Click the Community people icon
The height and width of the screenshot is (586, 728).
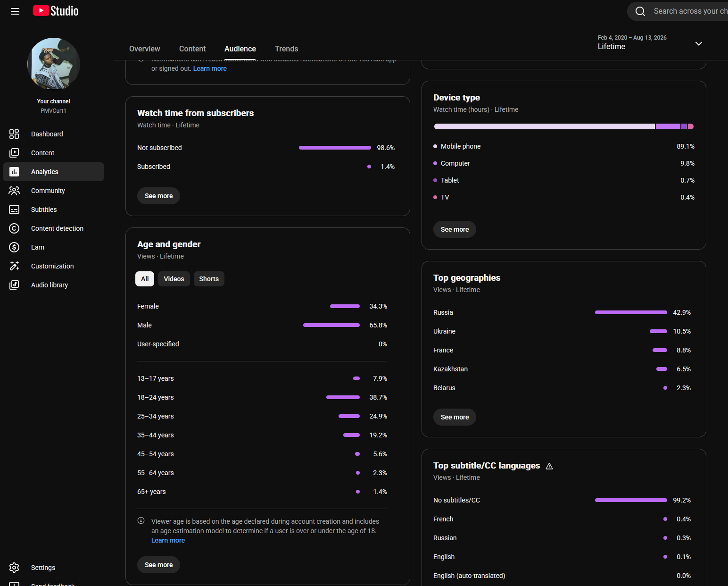(14, 191)
